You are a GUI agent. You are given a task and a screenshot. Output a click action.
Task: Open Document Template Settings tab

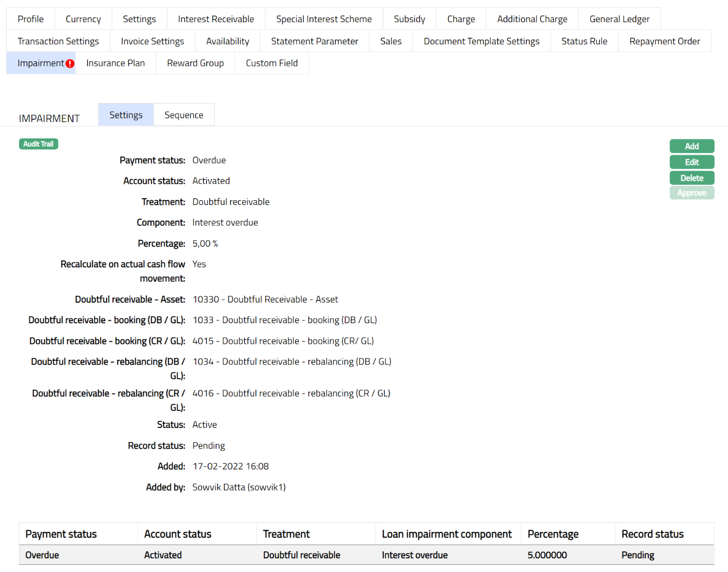point(481,41)
